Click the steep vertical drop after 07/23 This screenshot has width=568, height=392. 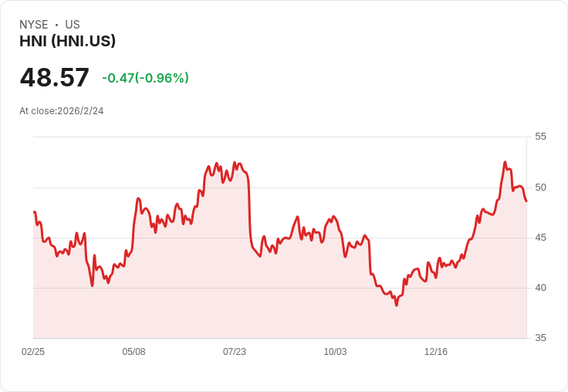point(249,210)
